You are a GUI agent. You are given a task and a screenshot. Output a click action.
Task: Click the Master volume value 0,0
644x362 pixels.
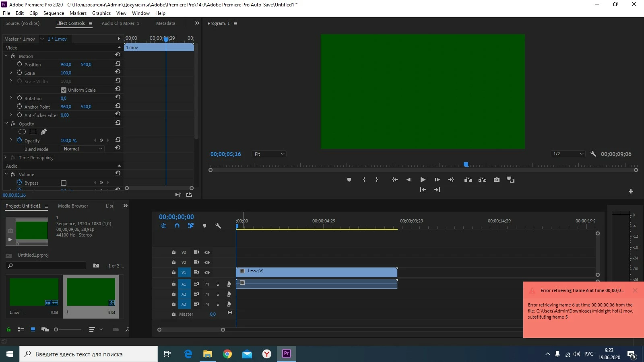[213, 314]
